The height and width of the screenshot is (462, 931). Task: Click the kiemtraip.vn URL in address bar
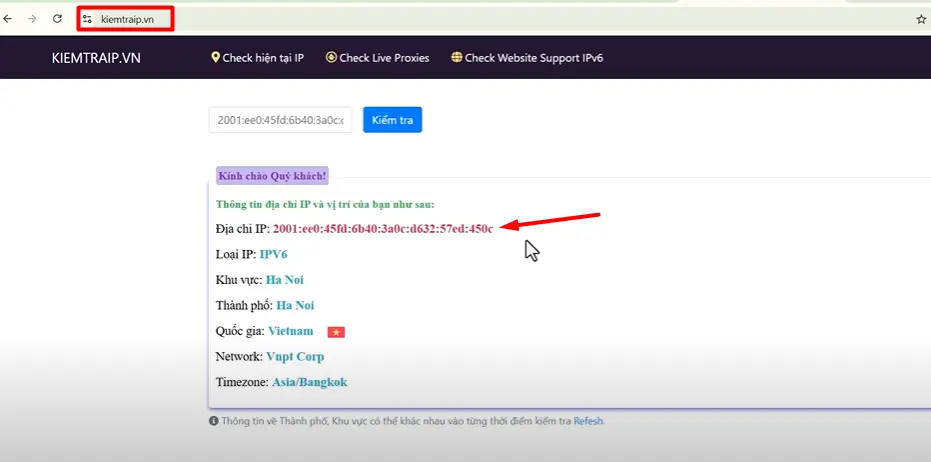tap(126, 18)
